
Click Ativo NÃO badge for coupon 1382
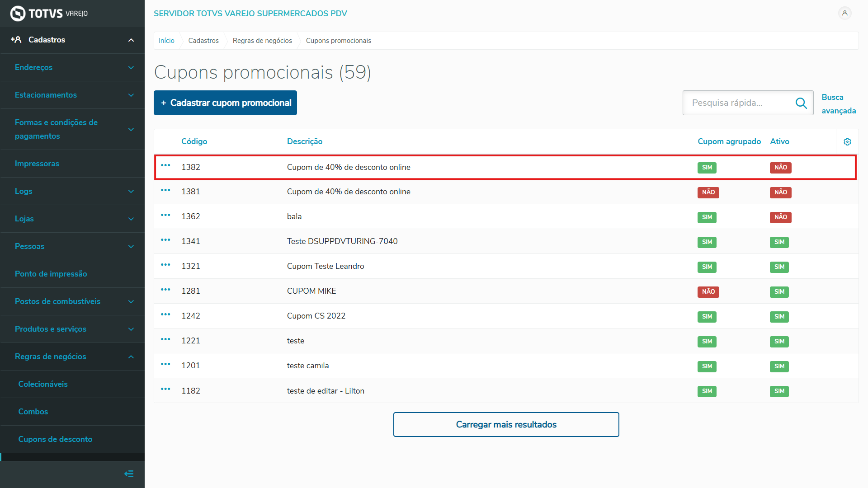[780, 168]
